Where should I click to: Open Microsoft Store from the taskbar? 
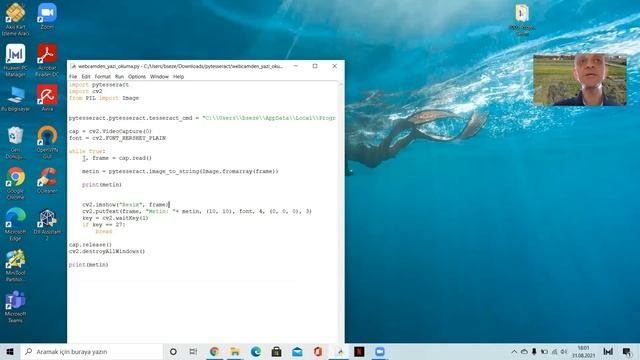pos(276,351)
